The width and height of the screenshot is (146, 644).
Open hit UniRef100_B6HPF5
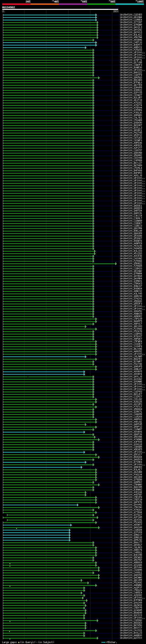131,321
